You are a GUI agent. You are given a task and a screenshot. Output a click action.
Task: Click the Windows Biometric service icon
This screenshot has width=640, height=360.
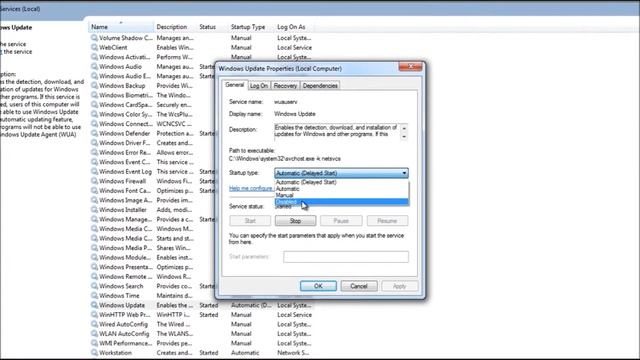pos(94,95)
